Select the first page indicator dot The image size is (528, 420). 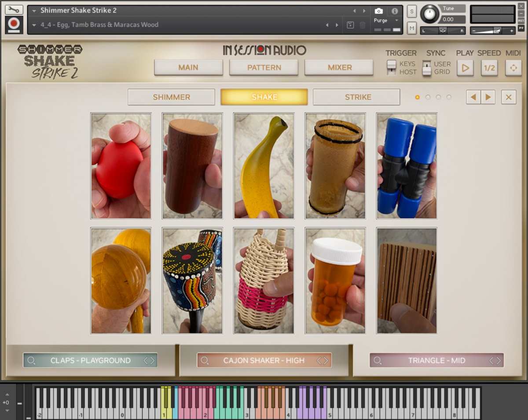417,97
